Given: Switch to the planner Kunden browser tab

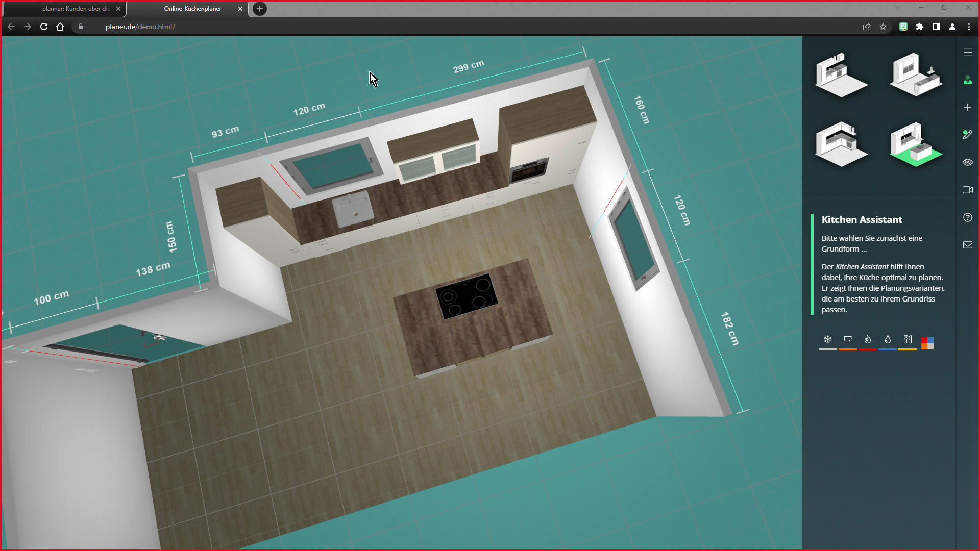Looking at the screenshot, I should tap(76, 9).
